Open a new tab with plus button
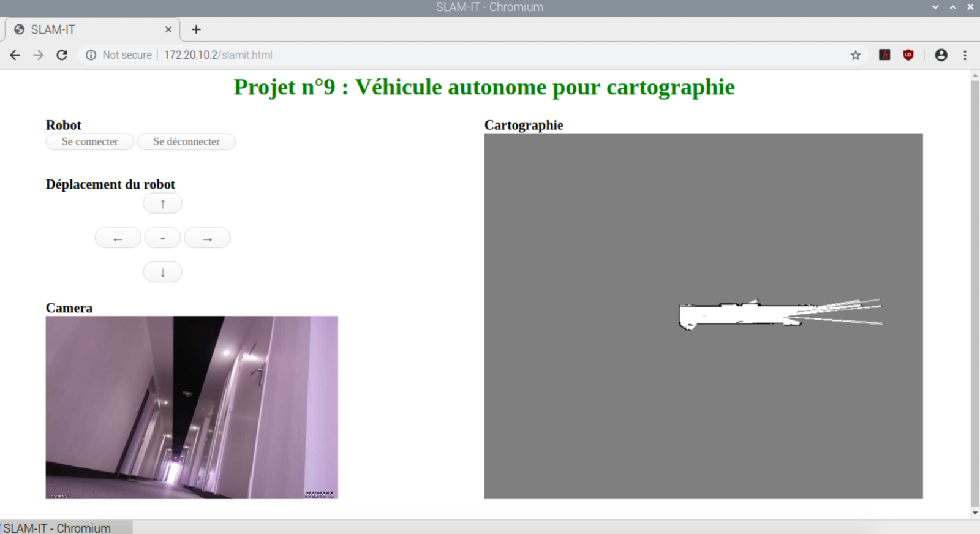Screen dimensions: 980x534 [196, 29]
